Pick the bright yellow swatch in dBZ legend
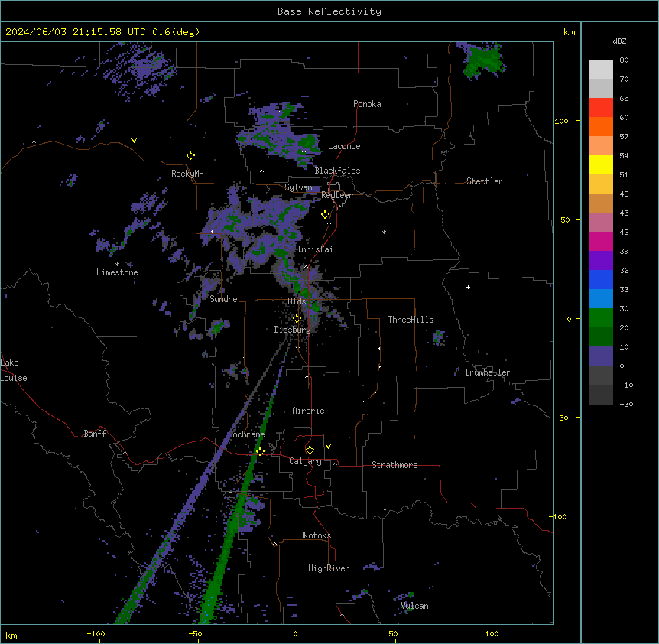Screen dimensions: 659x644 coord(601,164)
